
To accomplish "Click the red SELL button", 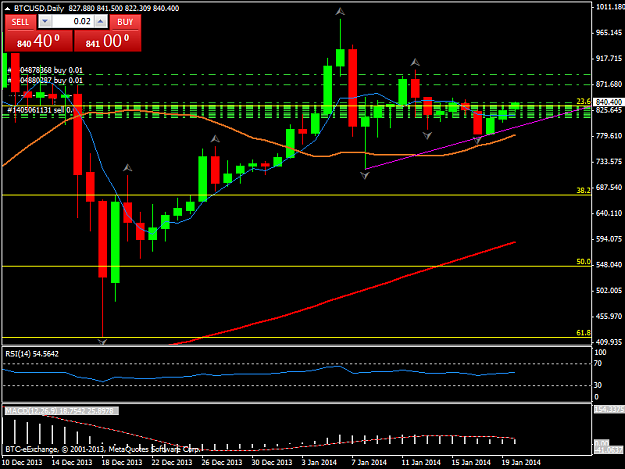I will [20, 22].
